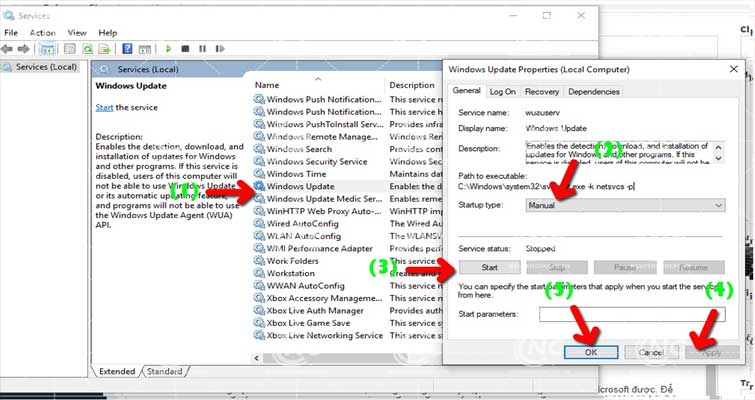Screen dimensions: 755x400
Task: Close the Windows Update Properties dialog
Action: pyautogui.click(x=734, y=69)
